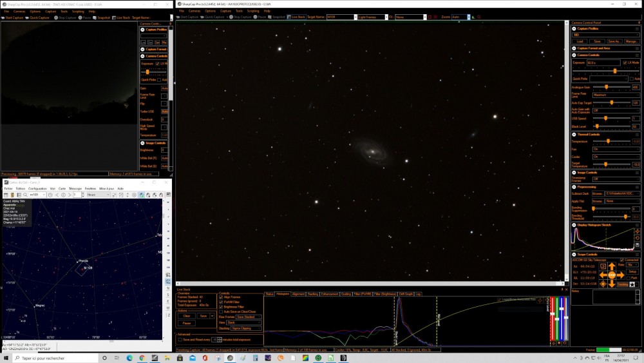The height and width of the screenshot is (363, 644).
Task: Switch to the Guiding tab in Live Stack
Action: point(346,294)
